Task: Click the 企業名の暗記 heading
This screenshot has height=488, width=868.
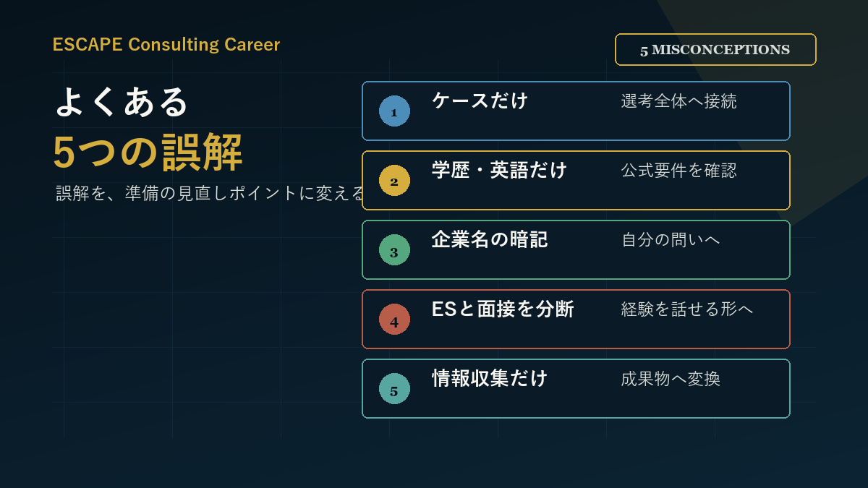Action: click(x=490, y=239)
